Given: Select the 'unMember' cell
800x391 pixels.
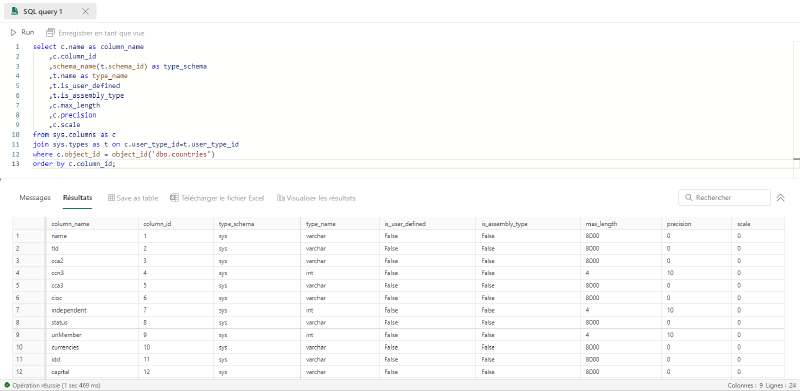Looking at the screenshot, I should pyautogui.click(x=92, y=335).
